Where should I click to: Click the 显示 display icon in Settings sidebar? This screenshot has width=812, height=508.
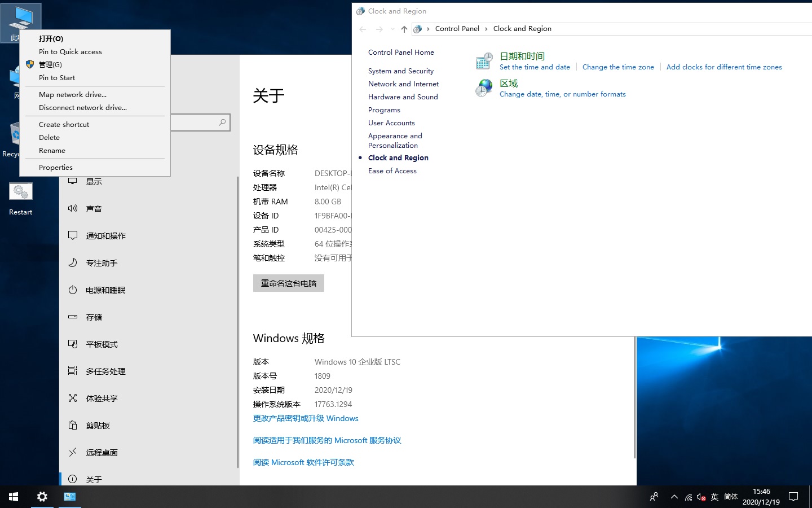(73, 181)
